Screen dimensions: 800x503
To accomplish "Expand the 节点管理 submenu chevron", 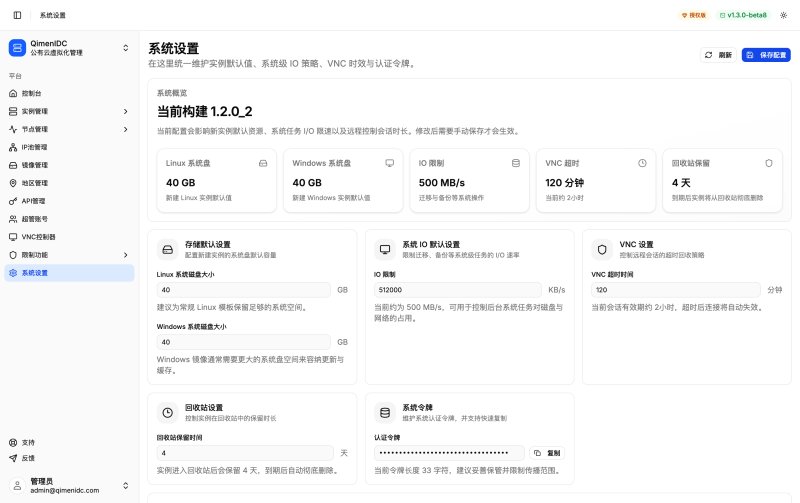I will (126, 129).
